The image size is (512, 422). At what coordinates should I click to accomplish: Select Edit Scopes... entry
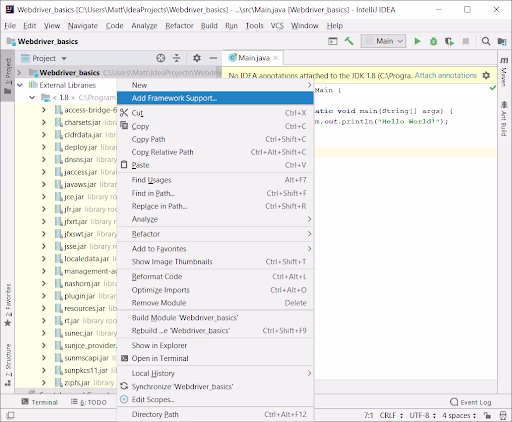coord(215,399)
